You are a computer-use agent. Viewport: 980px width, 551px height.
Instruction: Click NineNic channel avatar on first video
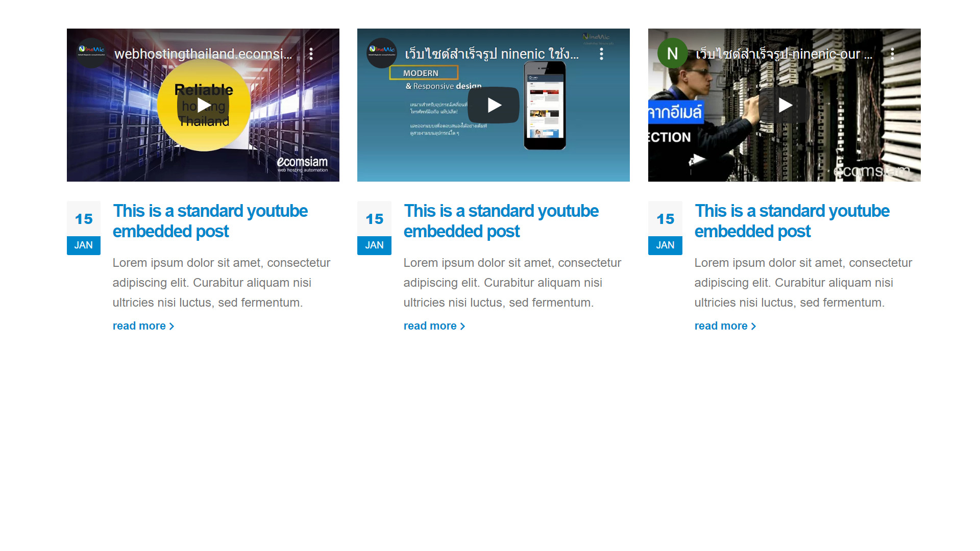coord(91,53)
